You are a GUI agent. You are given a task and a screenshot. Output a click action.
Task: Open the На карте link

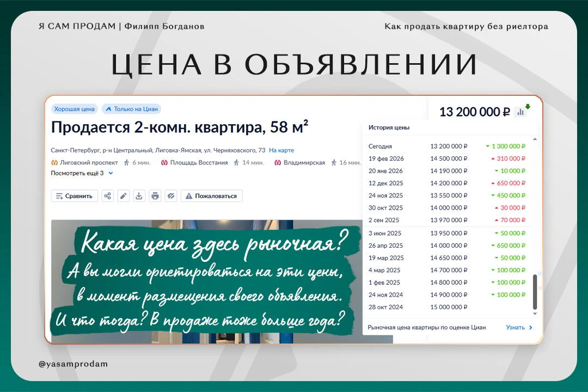pos(281,150)
